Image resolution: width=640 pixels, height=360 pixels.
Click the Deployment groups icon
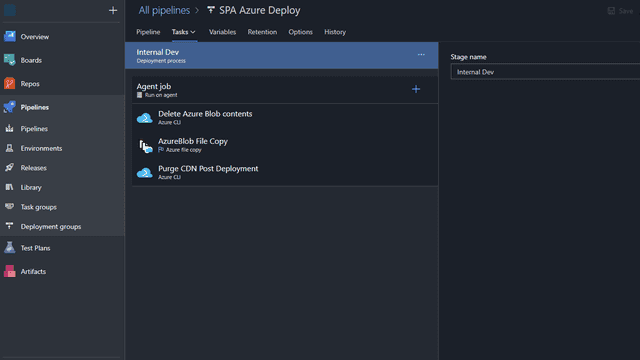(x=9, y=226)
